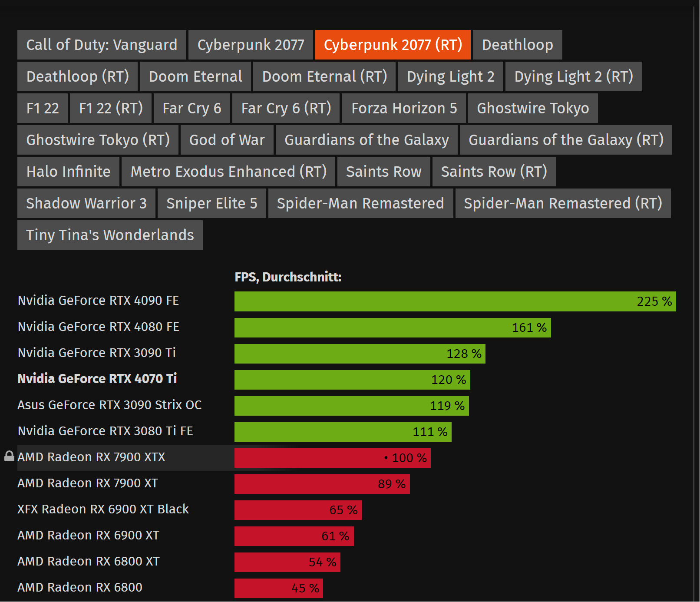700x602 pixels.
Task: Show the Deathloop benchmark tab without RT
Action: point(518,45)
